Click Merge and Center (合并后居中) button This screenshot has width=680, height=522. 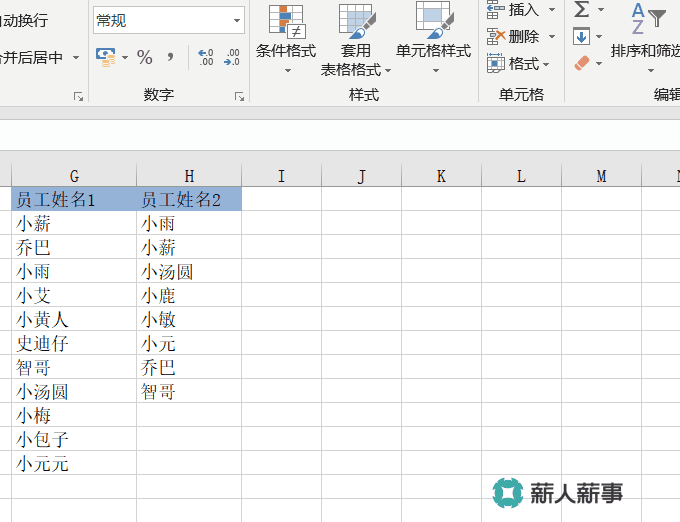(x=31, y=57)
